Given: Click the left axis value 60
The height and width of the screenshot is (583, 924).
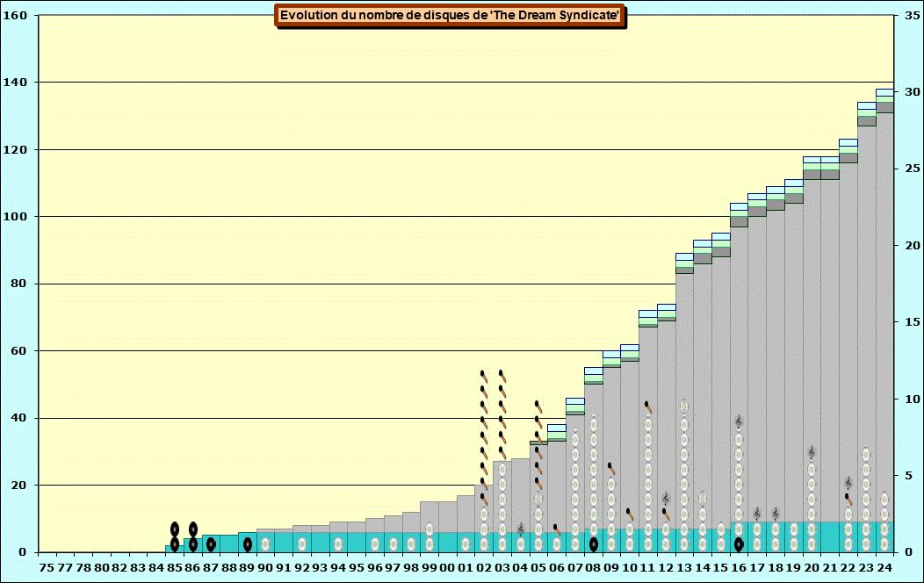Looking at the screenshot, I should pos(18,351).
